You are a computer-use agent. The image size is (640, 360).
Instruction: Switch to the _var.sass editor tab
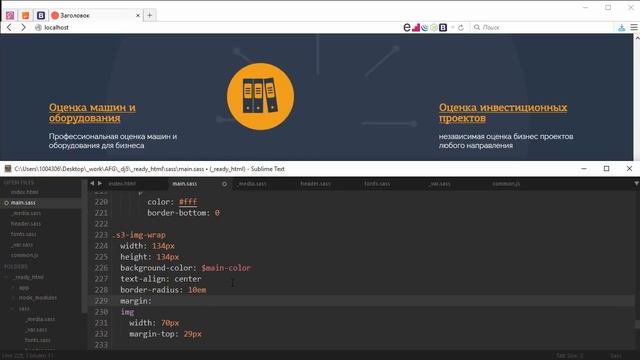[440, 184]
